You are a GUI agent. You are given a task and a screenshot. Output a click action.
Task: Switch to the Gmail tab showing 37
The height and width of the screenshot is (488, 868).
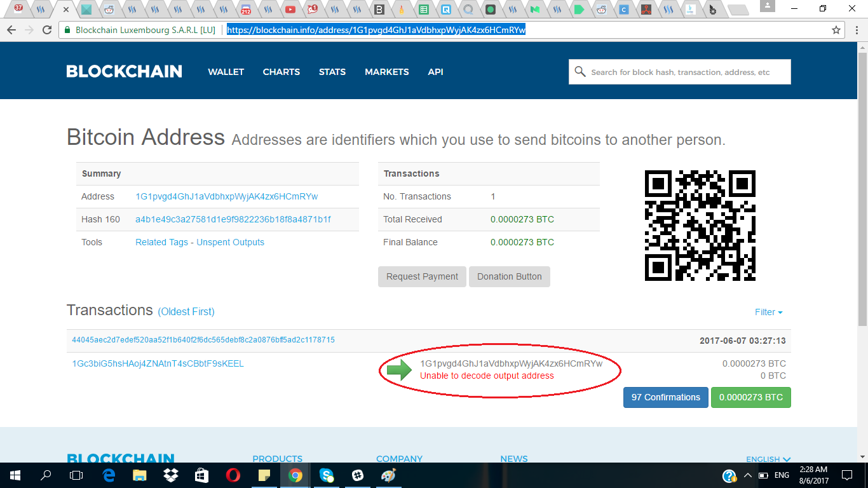[x=18, y=10]
